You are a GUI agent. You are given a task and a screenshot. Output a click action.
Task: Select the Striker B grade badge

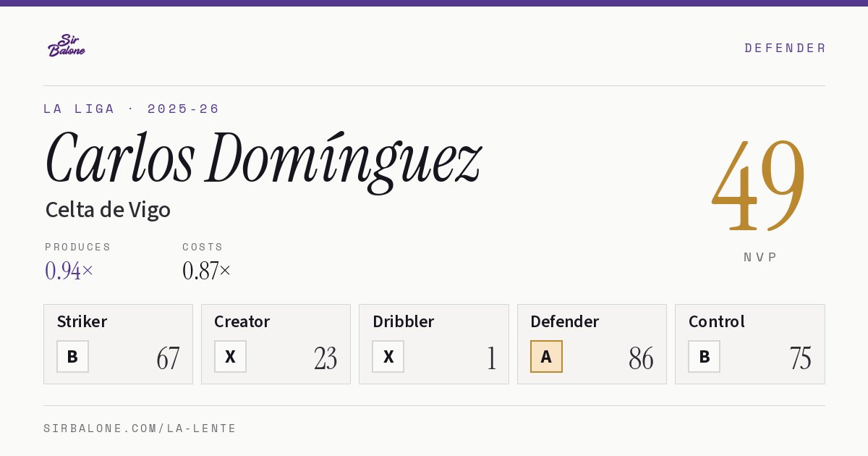72,357
